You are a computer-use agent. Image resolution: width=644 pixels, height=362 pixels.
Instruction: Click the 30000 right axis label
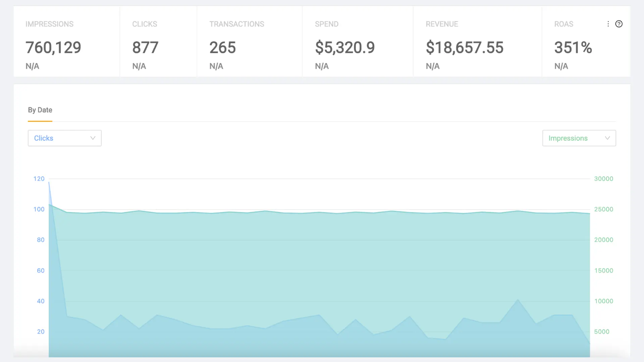click(x=603, y=179)
